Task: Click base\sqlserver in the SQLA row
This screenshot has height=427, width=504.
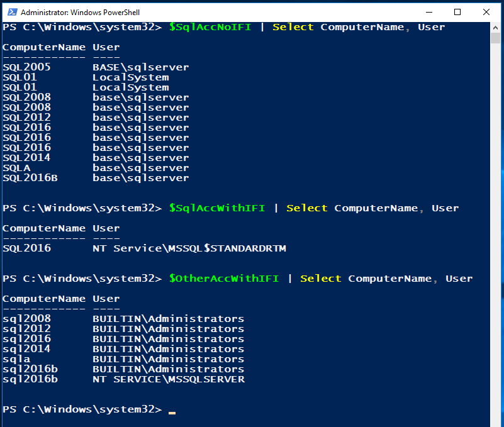Action: (x=141, y=168)
